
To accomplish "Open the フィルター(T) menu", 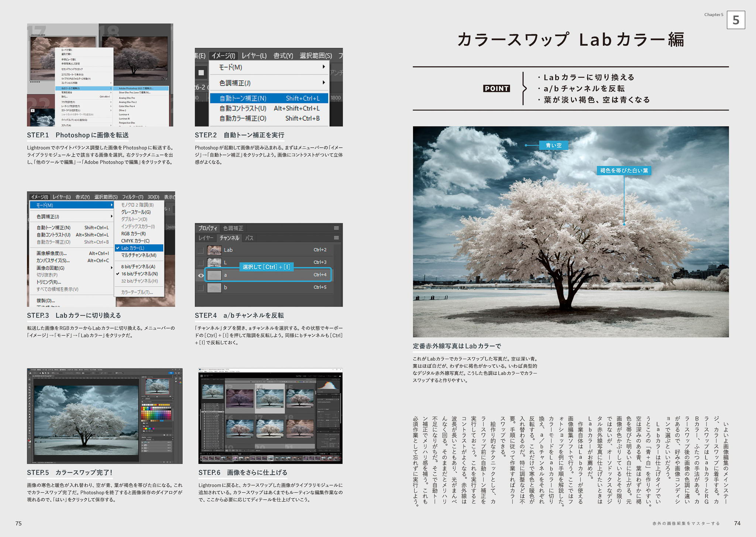I will point(133,197).
